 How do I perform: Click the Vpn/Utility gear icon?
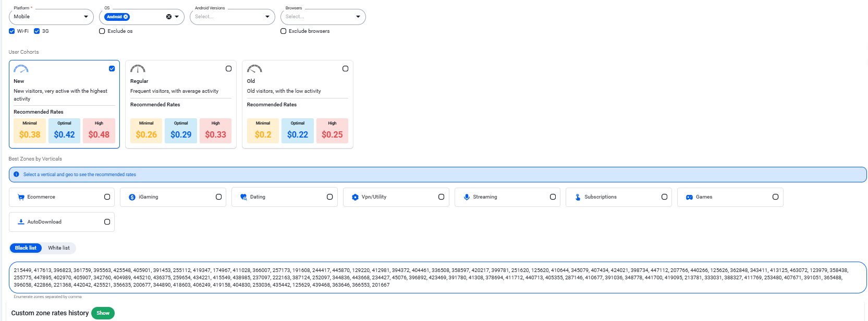click(355, 197)
